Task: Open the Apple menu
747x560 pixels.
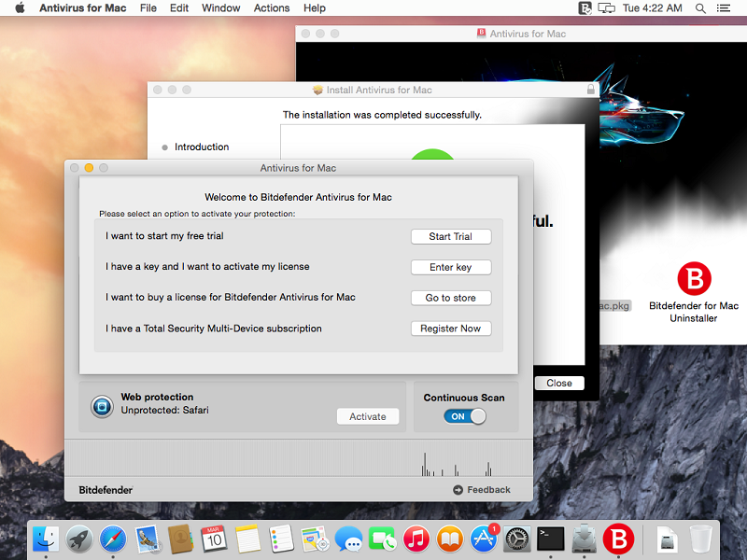Action: tap(20, 8)
